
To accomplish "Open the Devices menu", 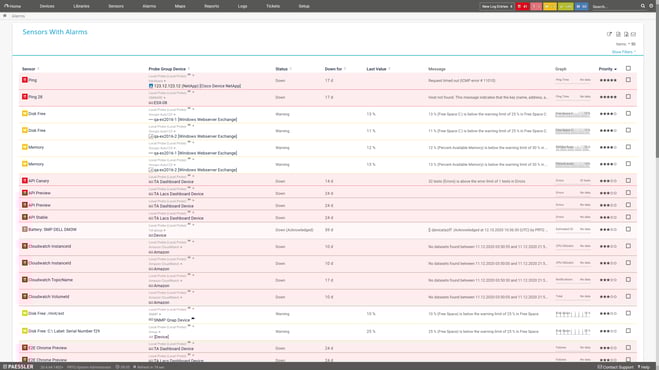I will [47, 6].
